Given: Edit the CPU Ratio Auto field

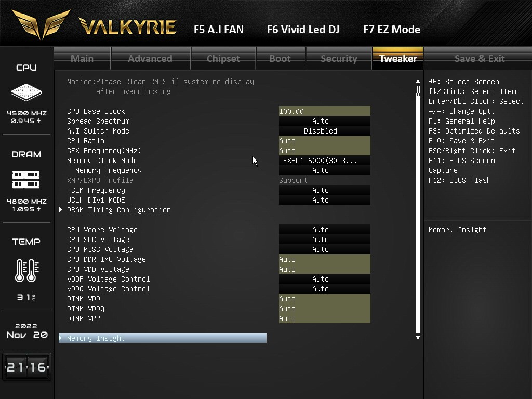Looking at the screenshot, I should click(325, 141).
